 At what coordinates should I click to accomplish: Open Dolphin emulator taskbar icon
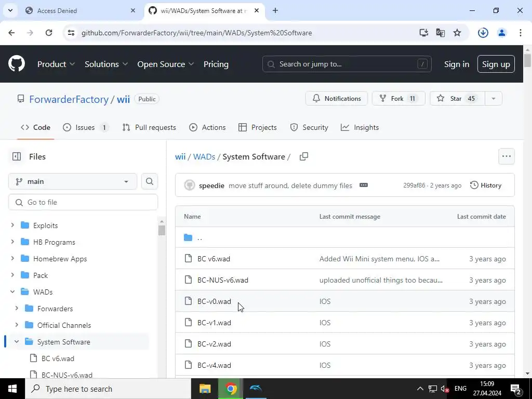point(256,389)
